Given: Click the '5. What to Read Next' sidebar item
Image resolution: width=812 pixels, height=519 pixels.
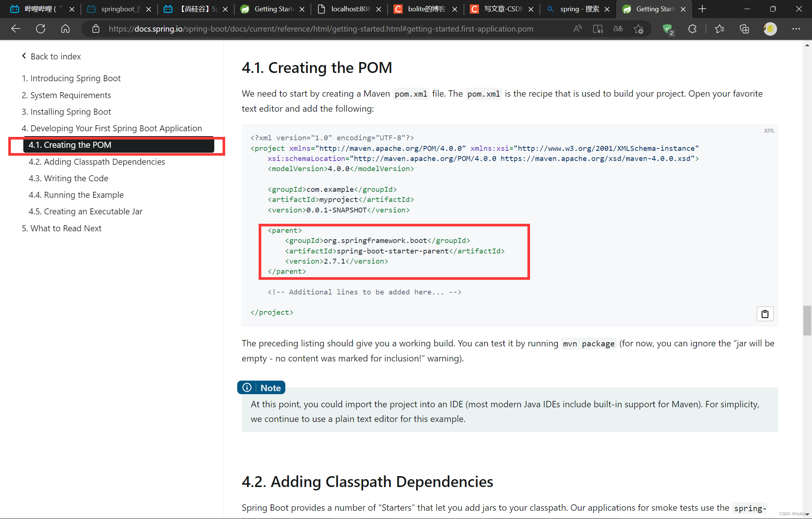Looking at the screenshot, I should pos(66,228).
